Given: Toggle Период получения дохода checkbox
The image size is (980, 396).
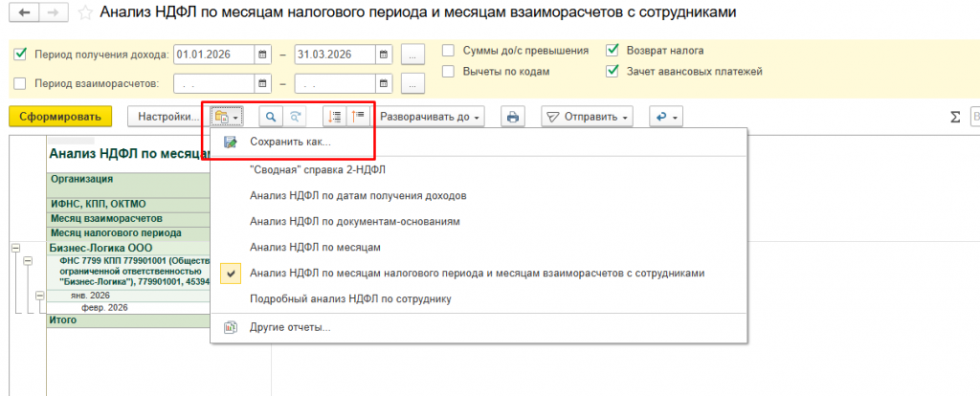Looking at the screenshot, I should [x=20, y=55].
